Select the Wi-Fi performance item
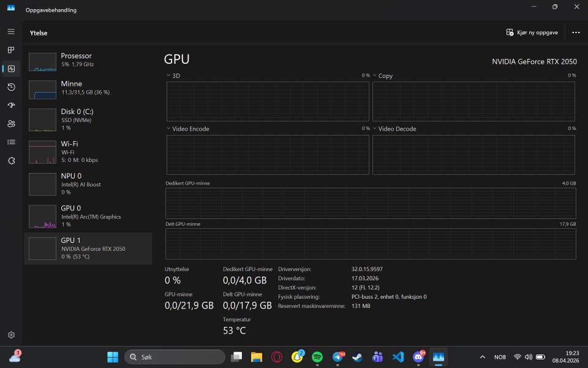Screen dimensions: 588x368 coord(88,151)
